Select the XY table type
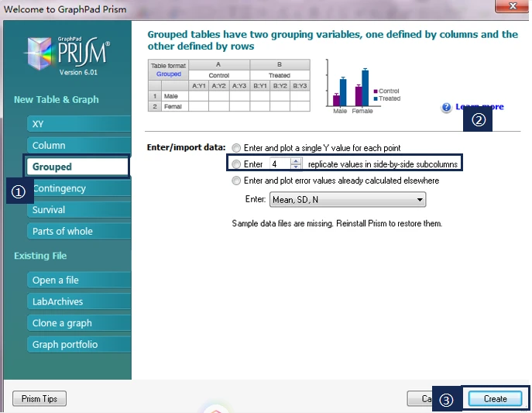 click(79, 124)
